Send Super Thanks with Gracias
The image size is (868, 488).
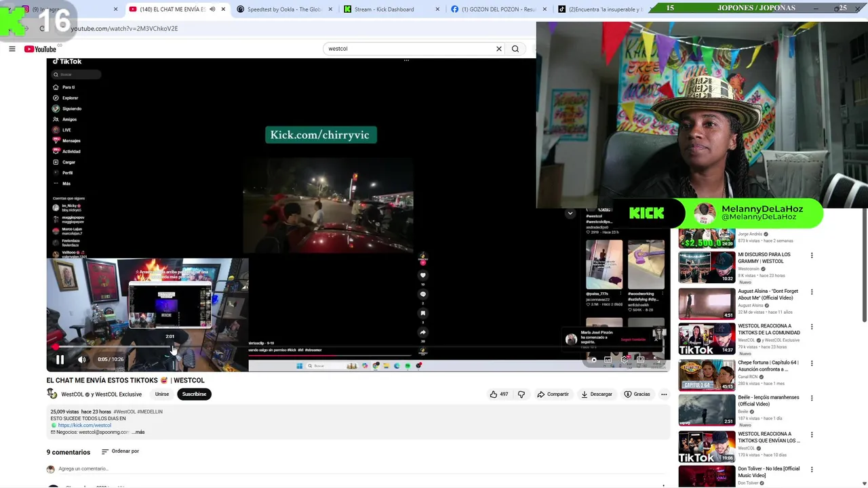pyautogui.click(x=637, y=394)
